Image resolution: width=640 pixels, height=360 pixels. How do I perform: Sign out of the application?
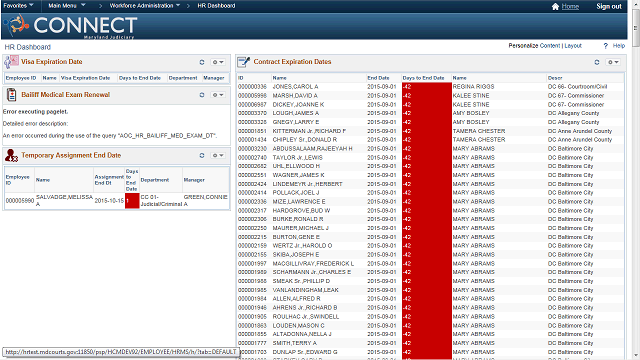(x=609, y=6)
